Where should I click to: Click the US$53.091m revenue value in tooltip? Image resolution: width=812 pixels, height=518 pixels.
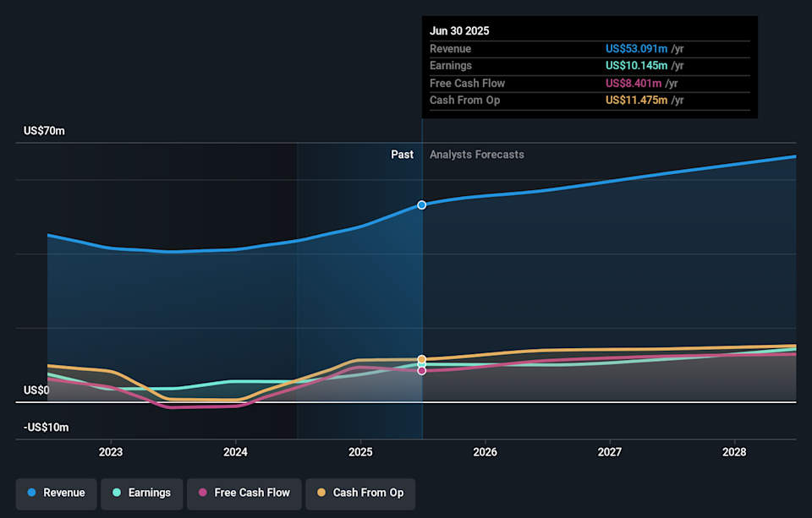(x=636, y=48)
